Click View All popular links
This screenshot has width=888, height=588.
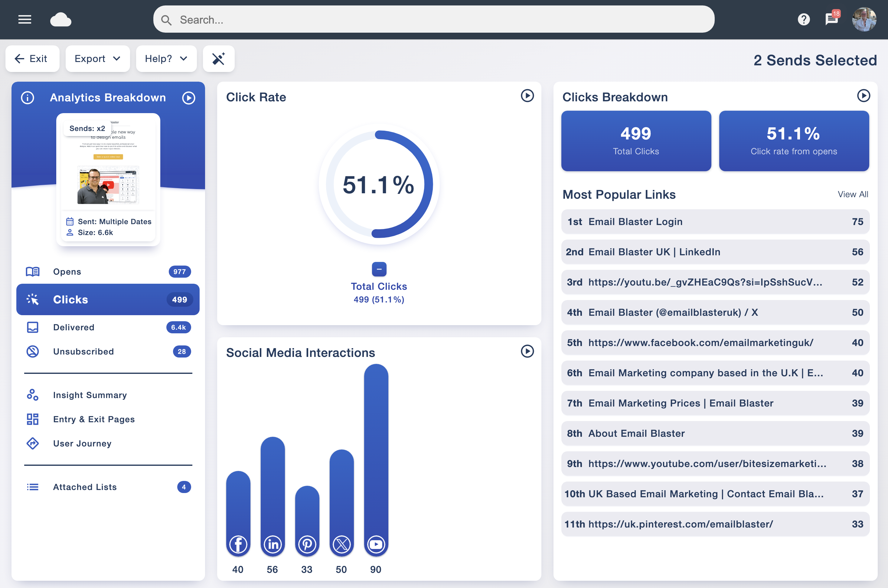coord(853,194)
